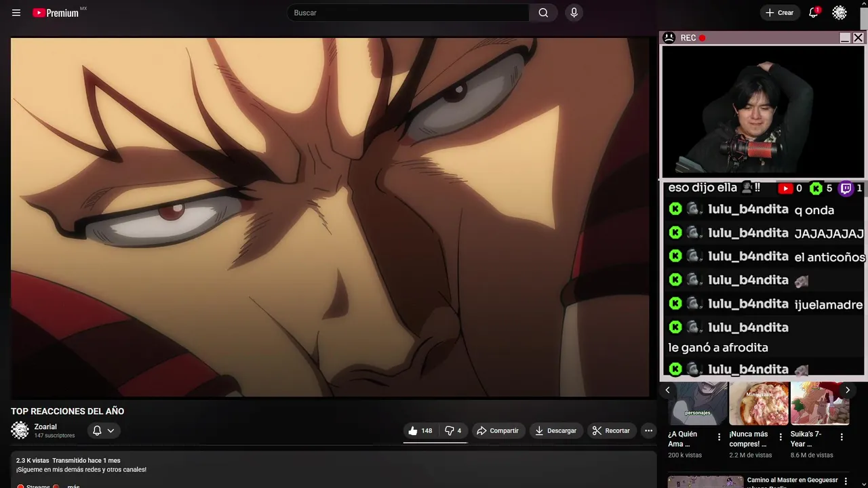868x488 pixels.
Task: Start voice search with microphone
Action: click(x=574, y=13)
